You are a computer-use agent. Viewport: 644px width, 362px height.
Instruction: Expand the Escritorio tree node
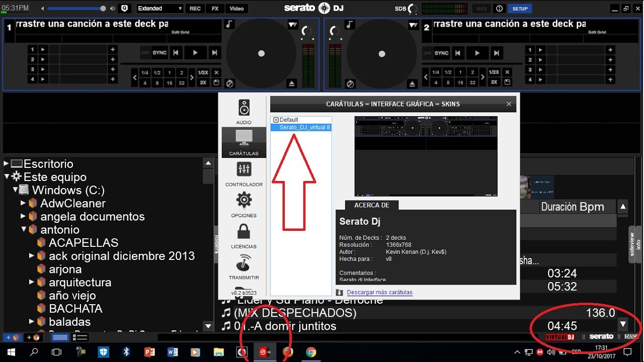point(6,163)
